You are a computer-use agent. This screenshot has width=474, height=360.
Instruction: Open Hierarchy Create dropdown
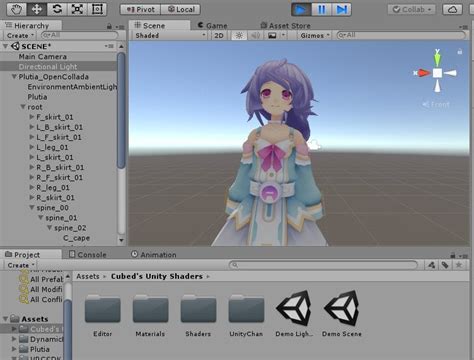tap(20, 35)
